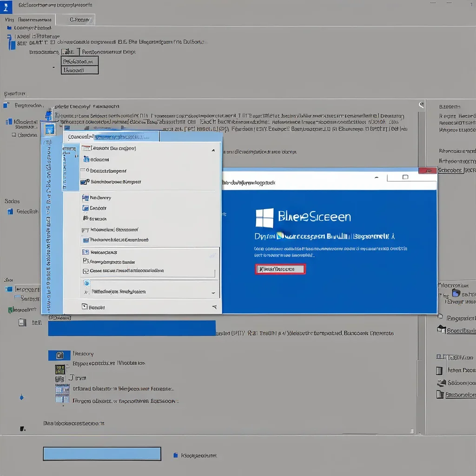
Task: Click the small blue square icon in the bottom bar
Action: click(175, 455)
